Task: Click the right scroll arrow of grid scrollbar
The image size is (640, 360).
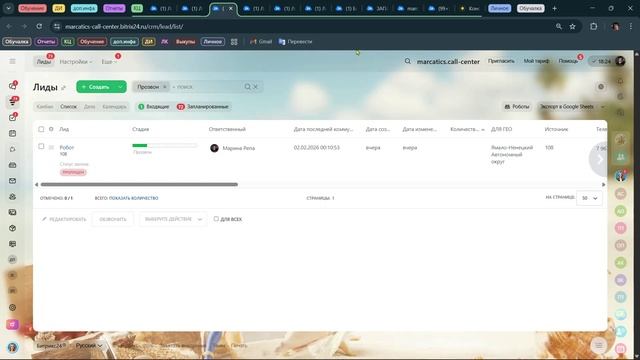Action: [603, 184]
